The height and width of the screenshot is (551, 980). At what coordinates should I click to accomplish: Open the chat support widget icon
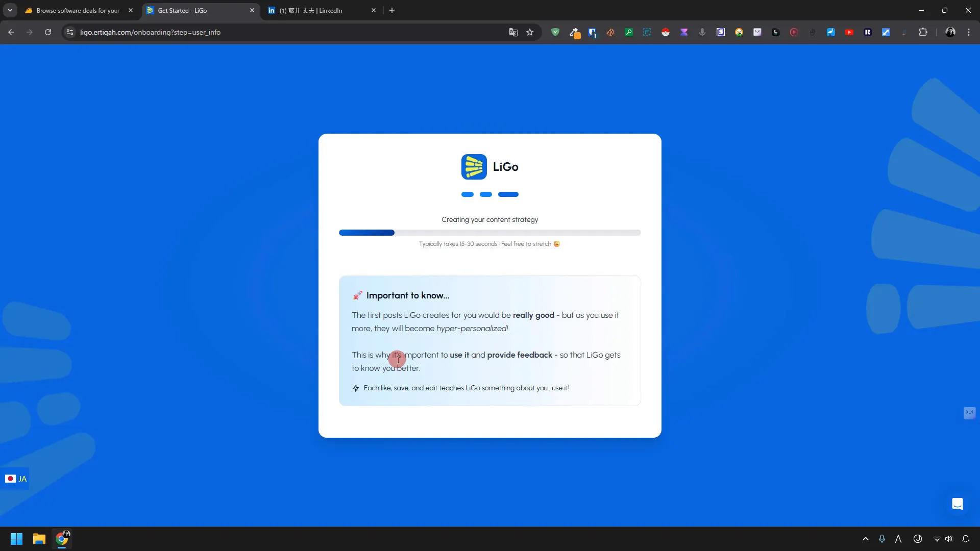tap(958, 504)
